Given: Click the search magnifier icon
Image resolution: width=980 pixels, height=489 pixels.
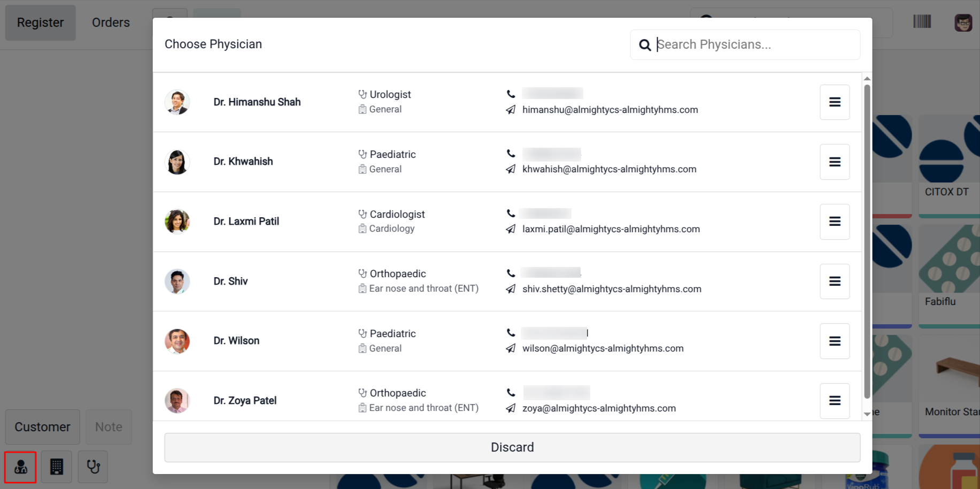Looking at the screenshot, I should click(645, 45).
